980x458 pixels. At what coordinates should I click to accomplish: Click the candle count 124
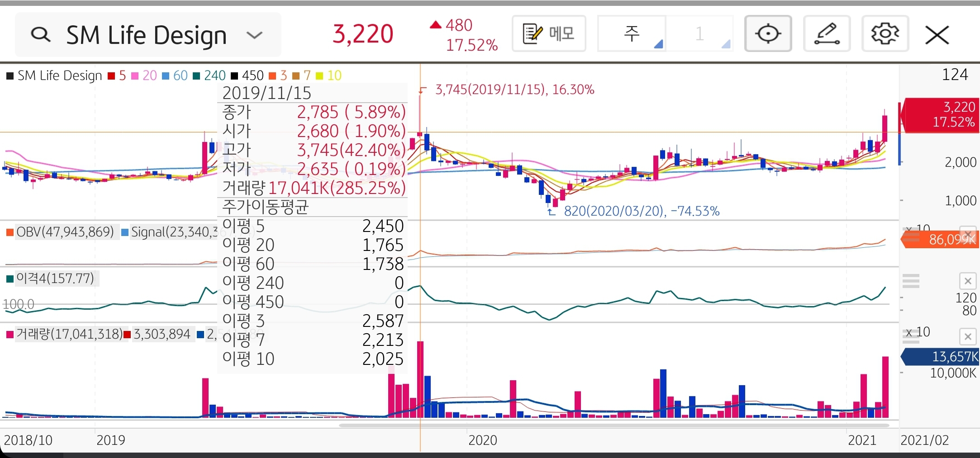coord(955,75)
